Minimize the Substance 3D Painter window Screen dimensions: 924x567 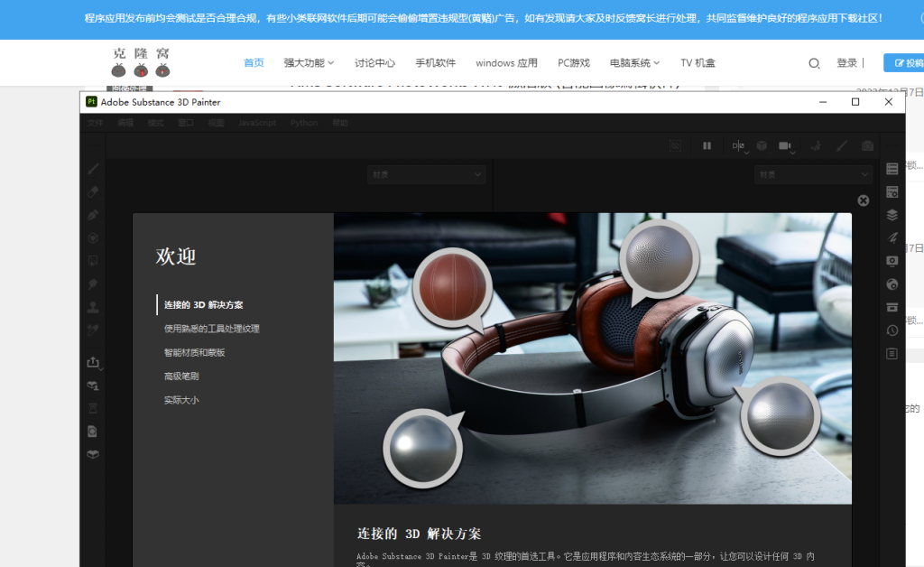(x=823, y=102)
